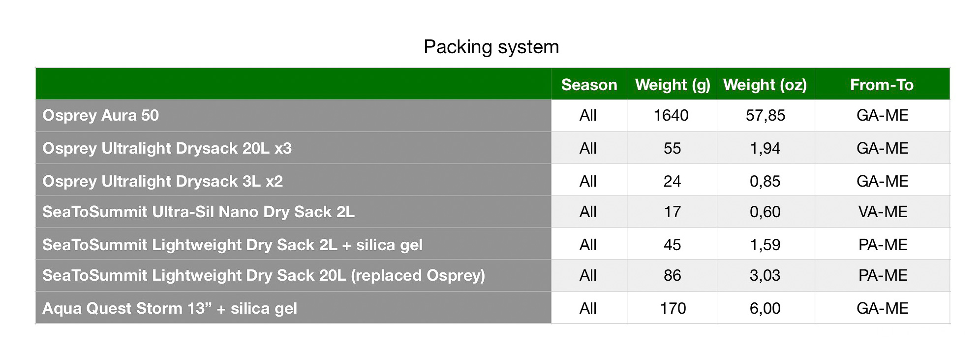This screenshot has width=980, height=360.
Task: Select the Osprey Ultralight Drysack 3L x2 cell
Action: pyautogui.click(x=293, y=180)
